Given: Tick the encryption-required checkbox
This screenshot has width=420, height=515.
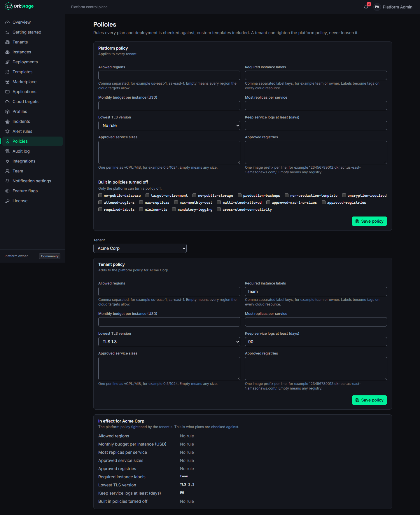Looking at the screenshot, I should (344, 195).
